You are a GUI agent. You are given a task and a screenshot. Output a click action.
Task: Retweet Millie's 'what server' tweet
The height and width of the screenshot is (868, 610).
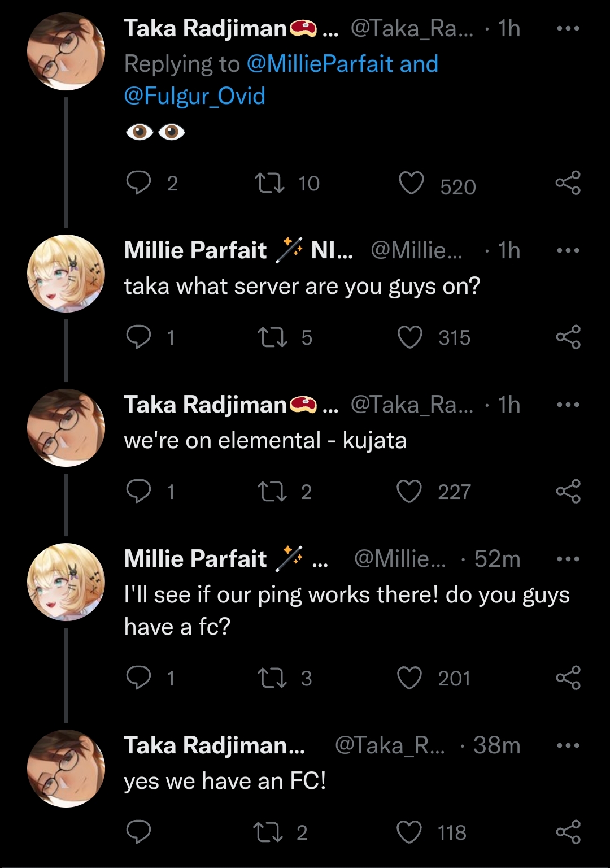tap(272, 337)
